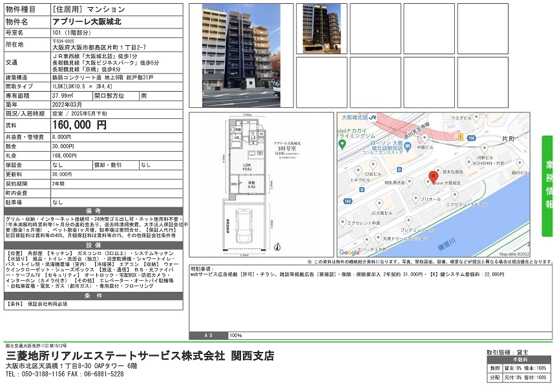Open the green 業務情報 side tab
The height and width of the screenshot is (392, 557).
click(548, 181)
